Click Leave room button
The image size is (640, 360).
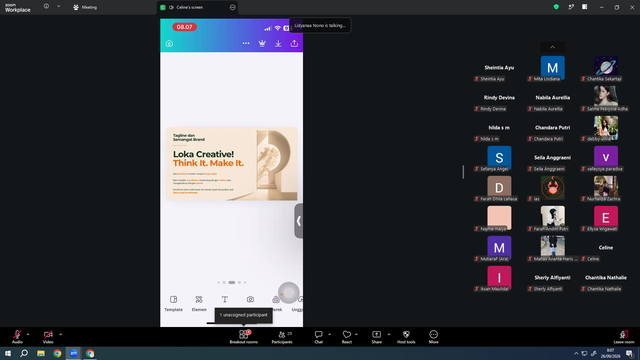tap(624, 337)
